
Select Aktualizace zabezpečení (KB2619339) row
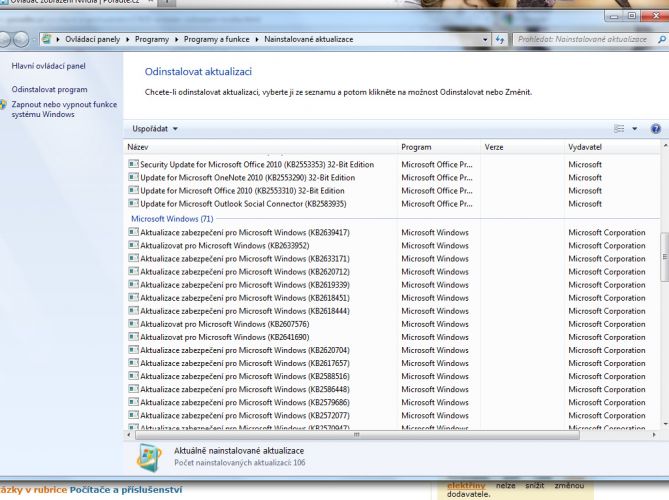tap(244, 285)
